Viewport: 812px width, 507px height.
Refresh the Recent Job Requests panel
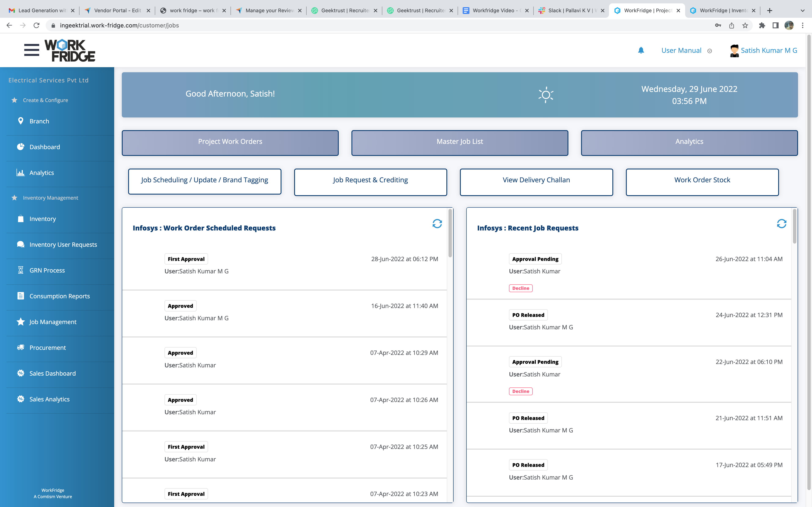coord(782,224)
